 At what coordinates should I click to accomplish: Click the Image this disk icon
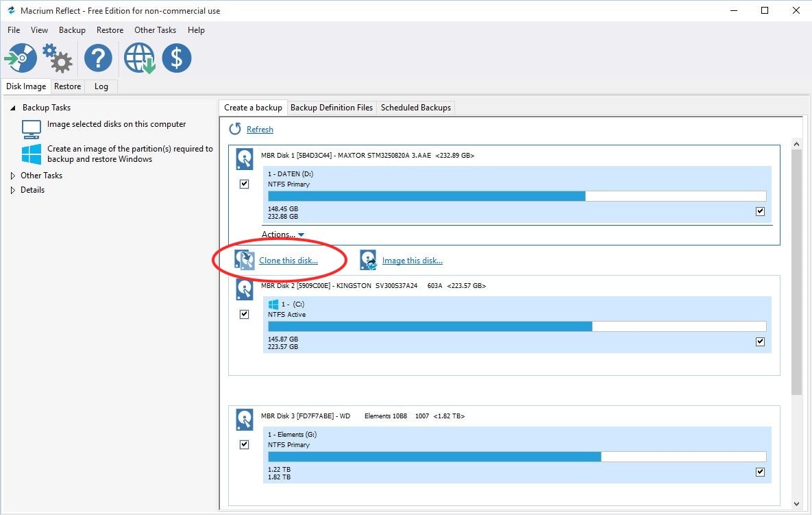coord(368,260)
